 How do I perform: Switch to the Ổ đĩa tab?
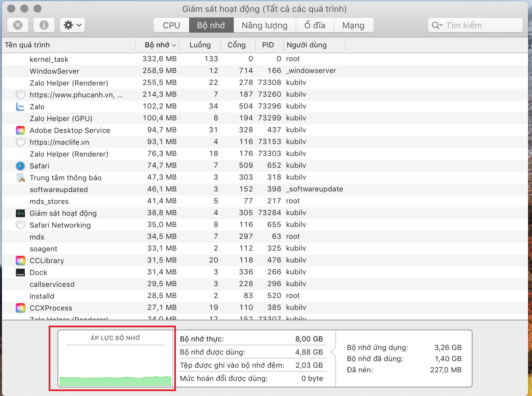(x=315, y=25)
